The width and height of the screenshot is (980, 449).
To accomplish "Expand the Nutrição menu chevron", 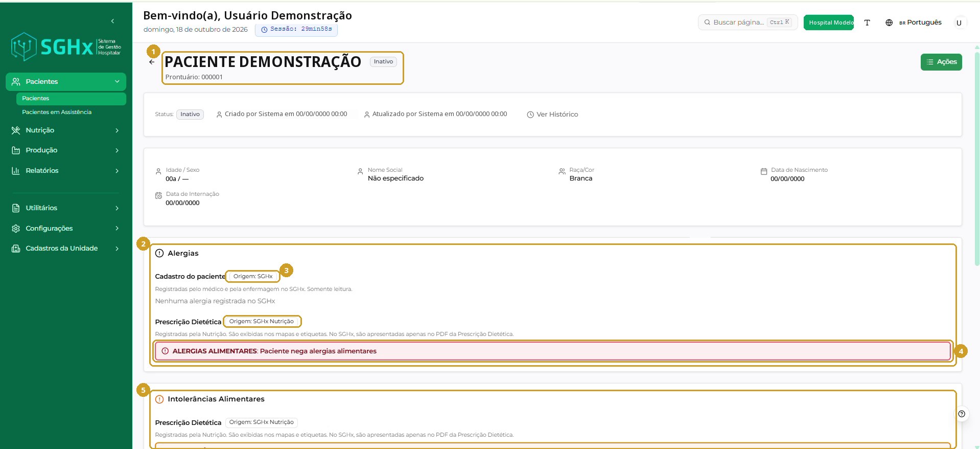I will (x=117, y=130).
